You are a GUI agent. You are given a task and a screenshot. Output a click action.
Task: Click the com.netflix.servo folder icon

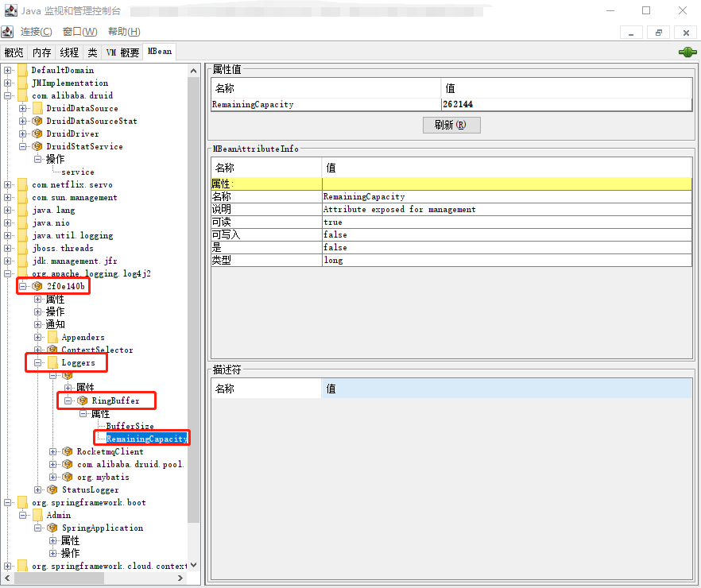pyautogui.click(x=22, y=184)
